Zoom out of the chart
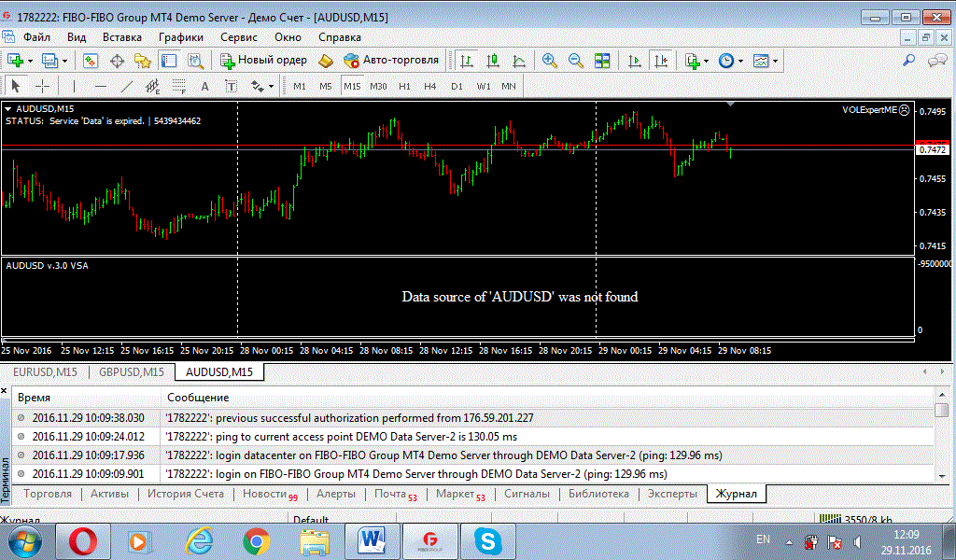The height and width of the screenshot is (560, 956). point(575,61)
